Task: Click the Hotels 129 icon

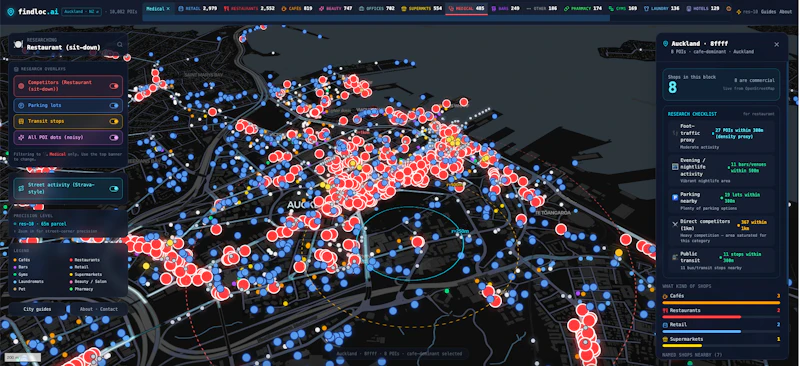Action: point(689,9)
